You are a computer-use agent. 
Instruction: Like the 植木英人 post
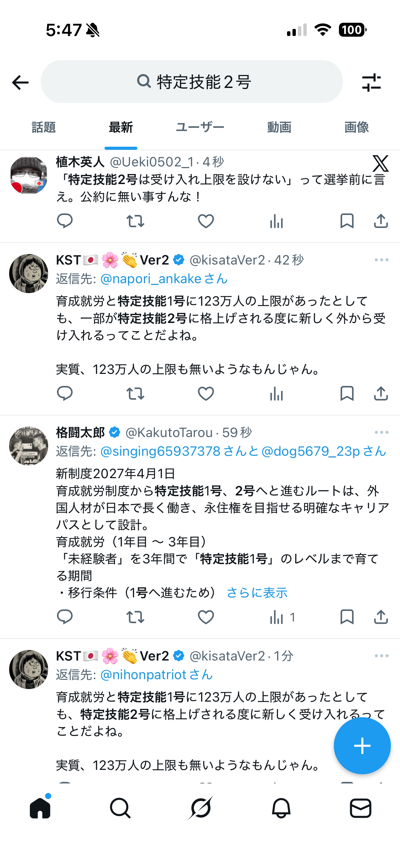click(x=206, y=221)
